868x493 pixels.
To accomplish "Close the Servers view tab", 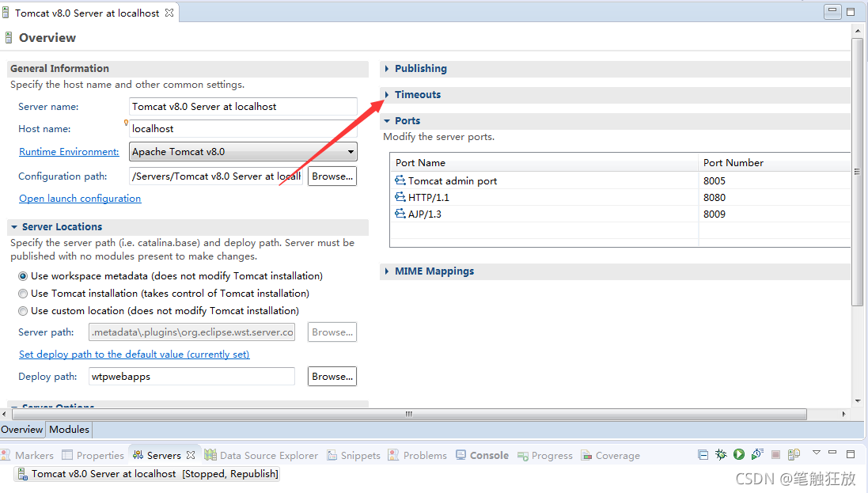I will (x=191, y=455).
